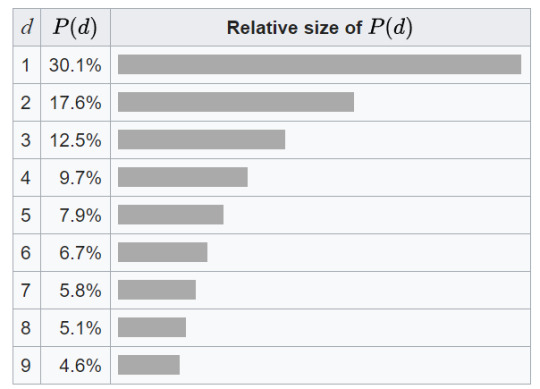Click the 7.9% percentage cell
The height and width of the screenshot is (389, 540).
click(75, 215)
